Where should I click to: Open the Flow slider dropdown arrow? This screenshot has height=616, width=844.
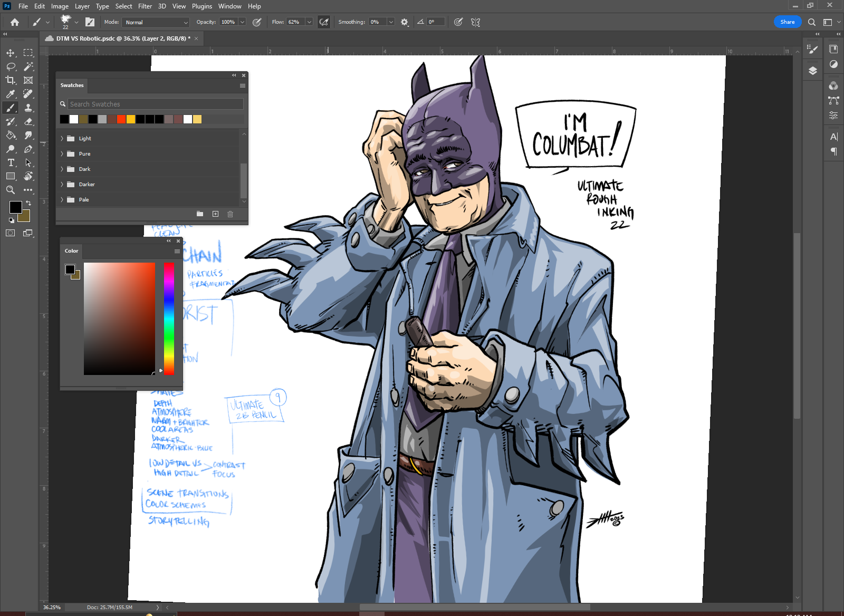pos(309,22)
